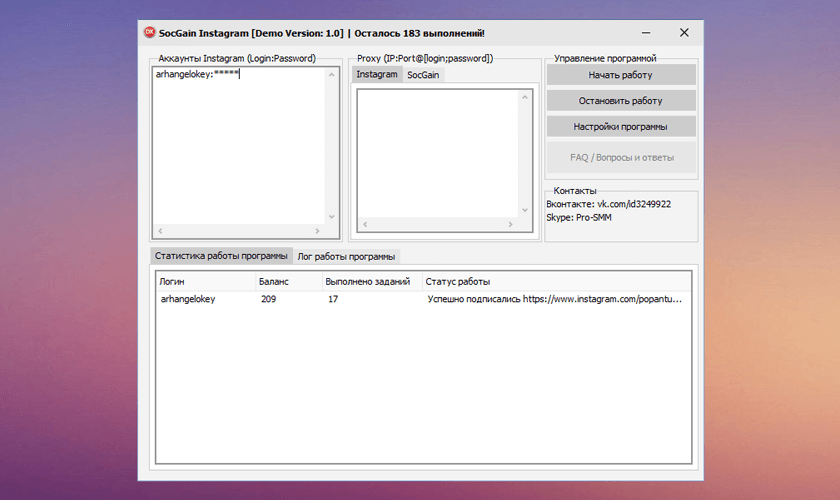The height and width of the screenshot is (500, 840).
Task: Click the 'Выполнено заданий' column header
Action: pyautogui.click(x=372, y=281)
